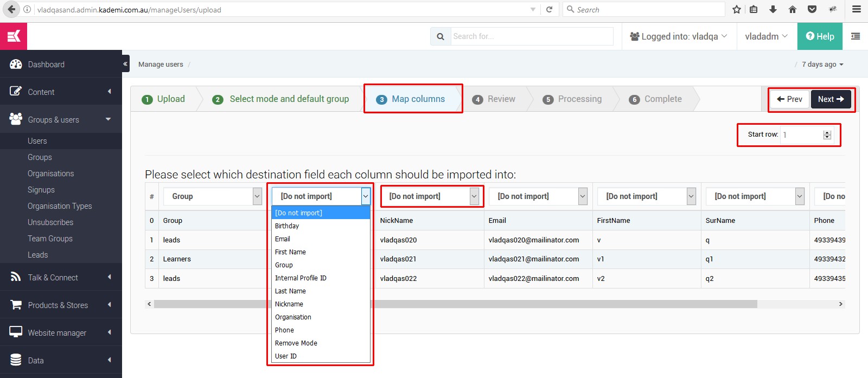
Task: Open NickName column mapping dropdown
Action: pyautogui.click(x=430, y=196)
